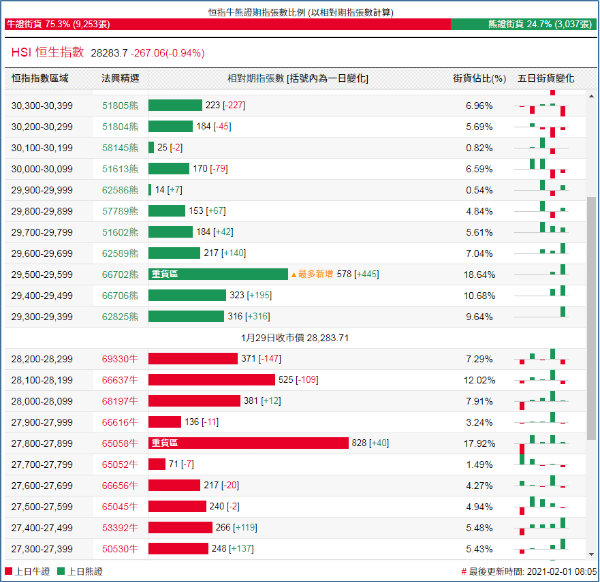The width and height of the screenshot is (600, 582).
Task: Open bull certificate link 65058牛
Action: pyautogui.click(x=120, y=443)
